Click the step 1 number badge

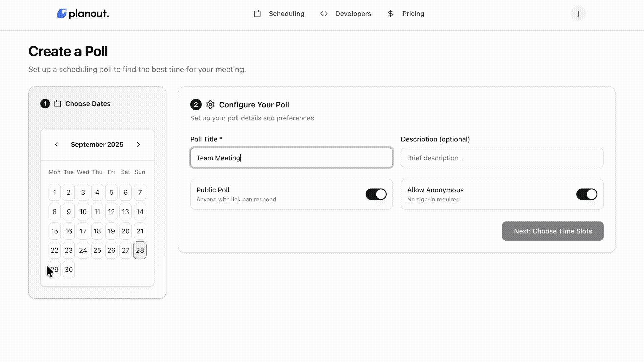(45, 104)
